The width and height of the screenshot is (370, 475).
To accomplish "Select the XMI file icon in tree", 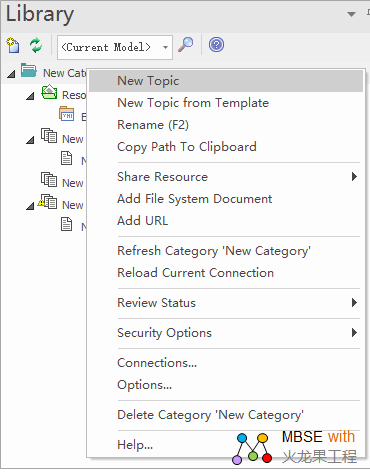I will (x=67, y=114).
